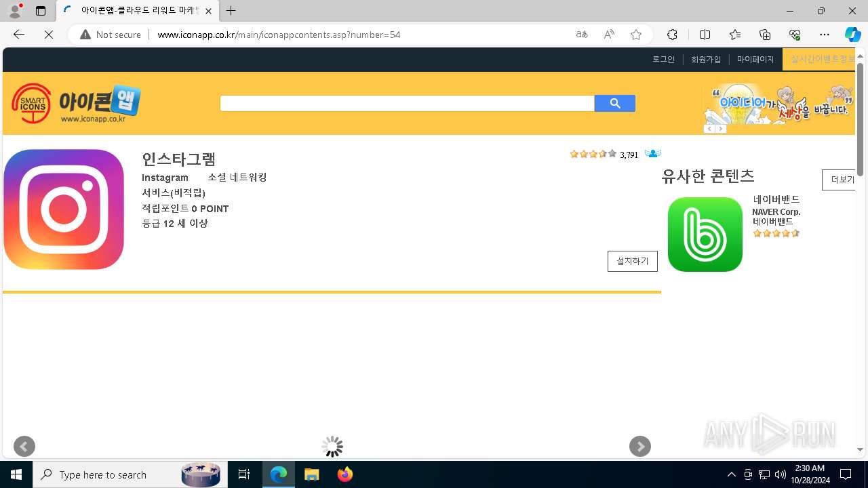Go to next screenshot slide arrow
This screenshot has height=488, width=868.
(x=640, y=447)
